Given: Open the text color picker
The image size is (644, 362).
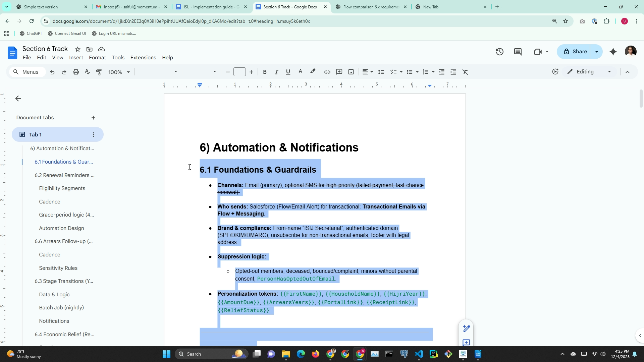Looking at the screenshot, I should pyautogui.click(x=300, y=72).
